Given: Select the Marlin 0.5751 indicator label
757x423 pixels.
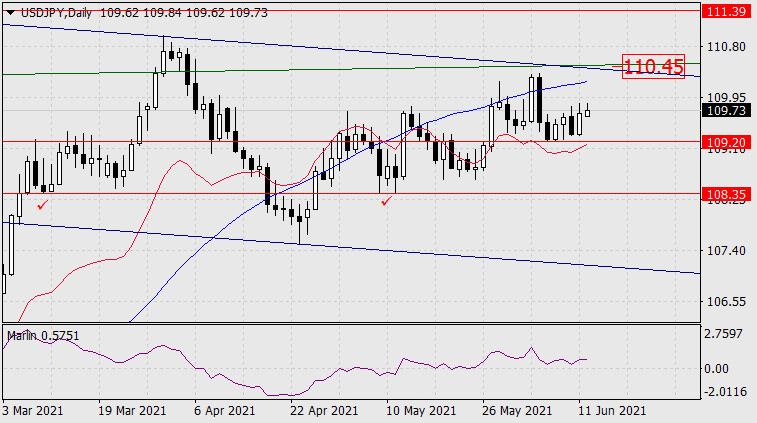Looking at the screenshot, I should pyautogui.click(x=43, y=336).
